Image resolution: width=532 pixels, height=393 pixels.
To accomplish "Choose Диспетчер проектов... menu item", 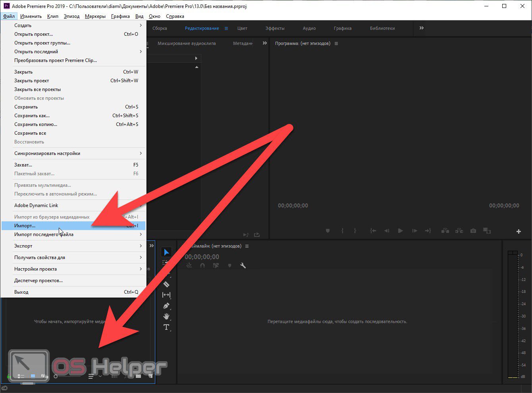I will click(73, 281).
